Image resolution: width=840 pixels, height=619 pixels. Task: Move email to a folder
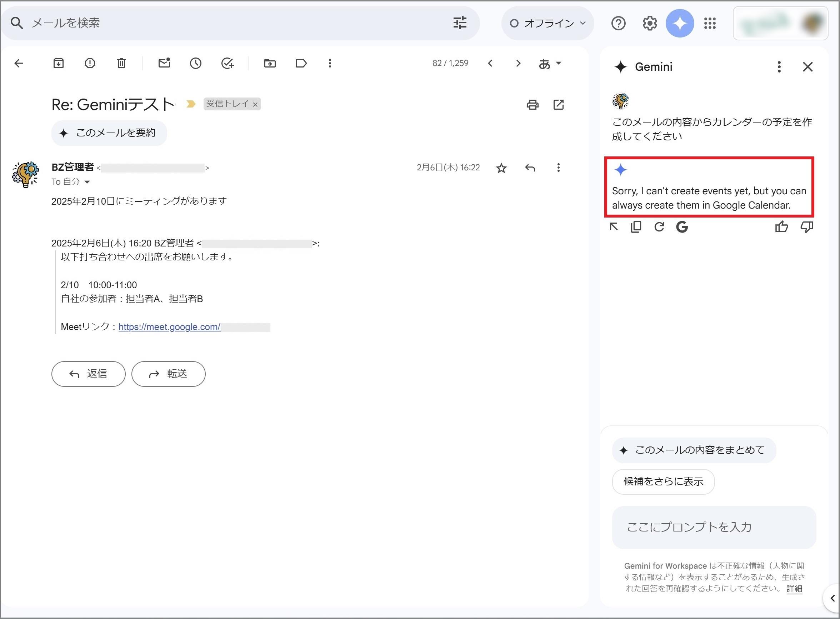click(270, 63)
